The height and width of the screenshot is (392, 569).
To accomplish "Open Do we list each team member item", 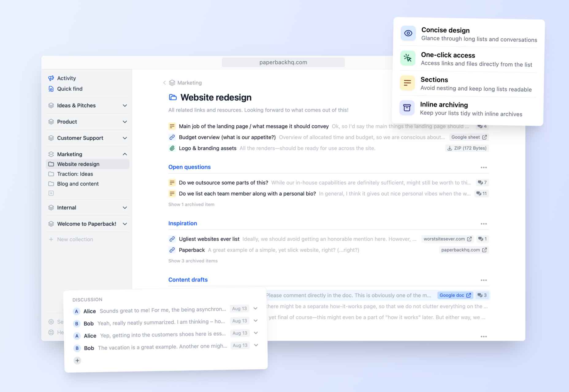I will [247, 194].
